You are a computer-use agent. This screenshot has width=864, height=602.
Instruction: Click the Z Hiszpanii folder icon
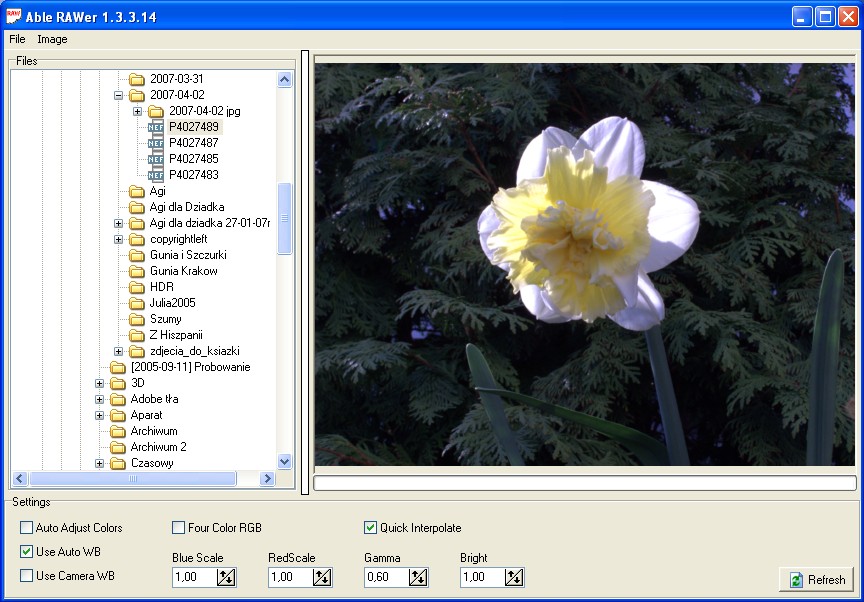click(x=137, y=335)
